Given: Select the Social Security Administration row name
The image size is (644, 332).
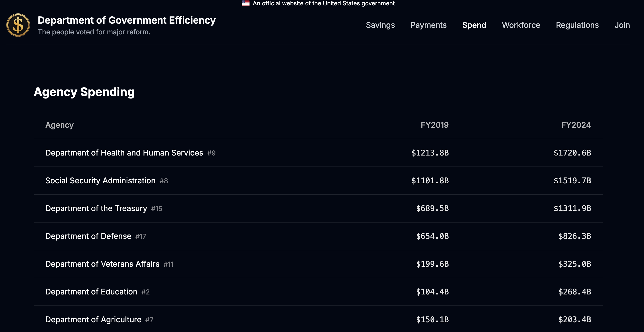Looking at the screenshot, I should (x=100, y=181).
